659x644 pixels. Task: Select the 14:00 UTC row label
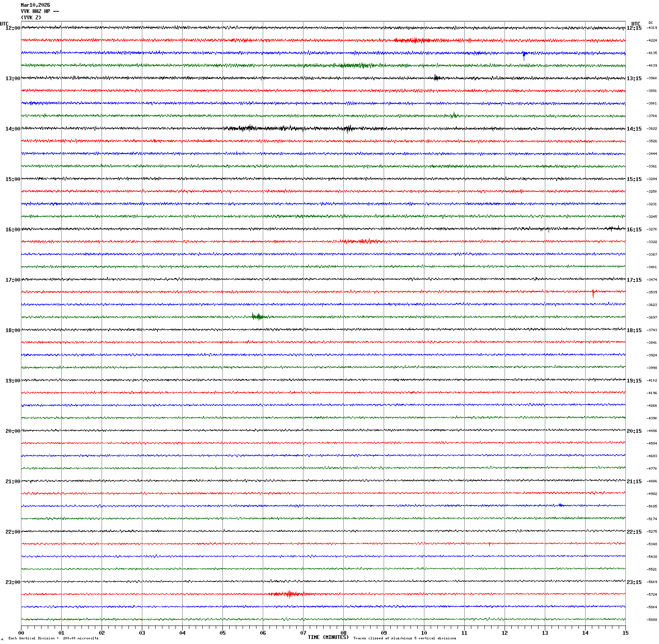pos(13,129)
